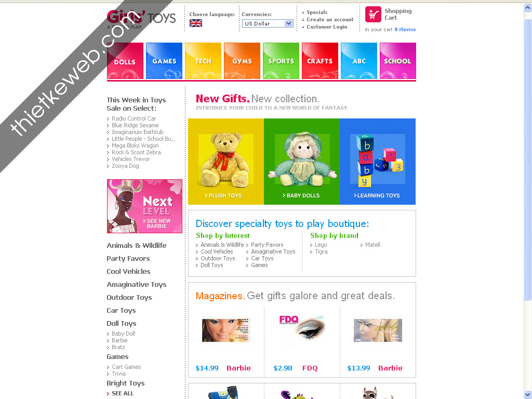The width and height of the screenshot is (532, 399).
Task: Select Lego under Shop by brand
Action: 321,245
